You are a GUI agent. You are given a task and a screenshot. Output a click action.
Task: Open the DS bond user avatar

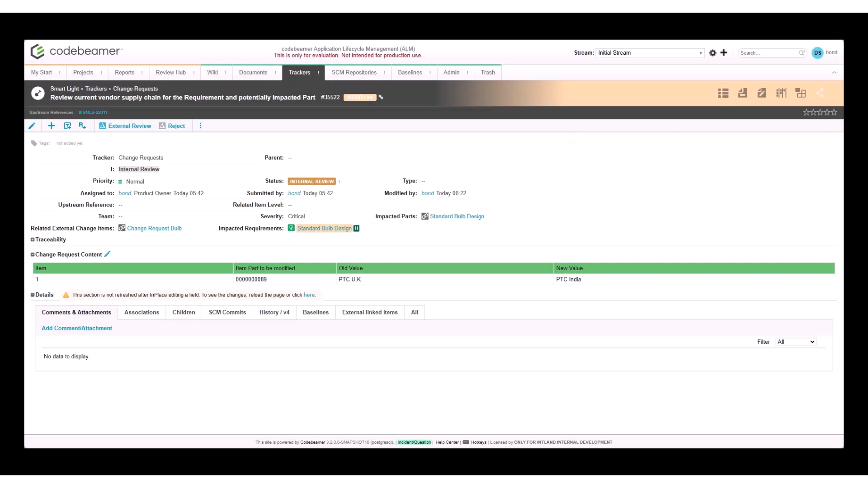(x=817, y=53)
